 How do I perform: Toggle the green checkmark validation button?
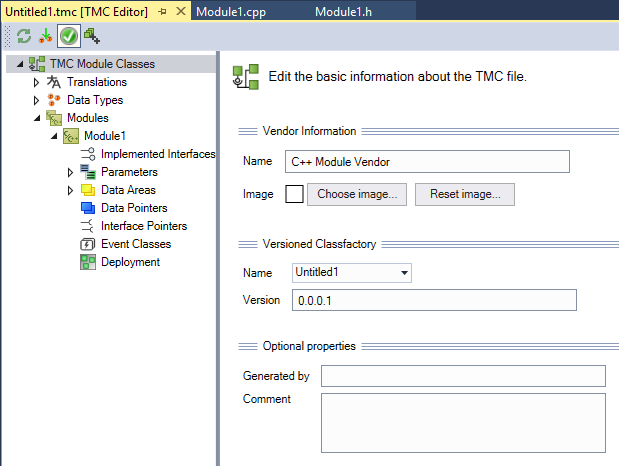pos(69,36)
